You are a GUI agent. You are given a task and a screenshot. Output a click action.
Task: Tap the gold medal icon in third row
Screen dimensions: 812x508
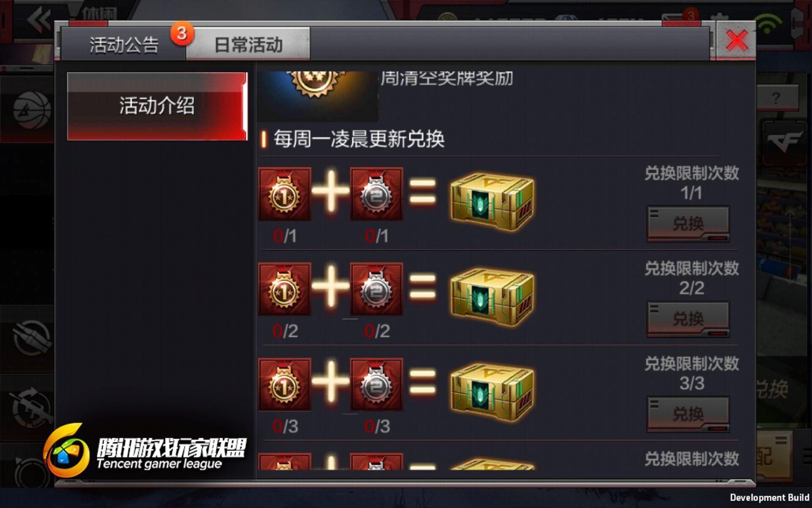point(285,384)
